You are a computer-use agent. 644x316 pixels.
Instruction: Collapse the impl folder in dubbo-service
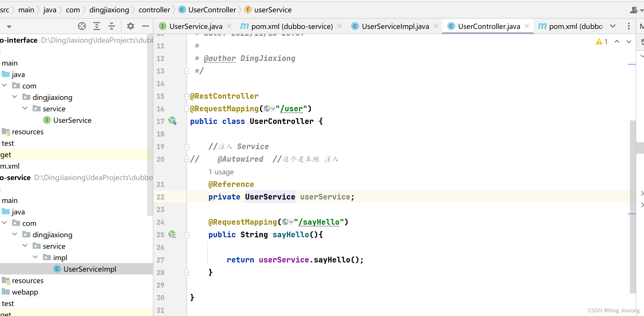tap(36, 257)
